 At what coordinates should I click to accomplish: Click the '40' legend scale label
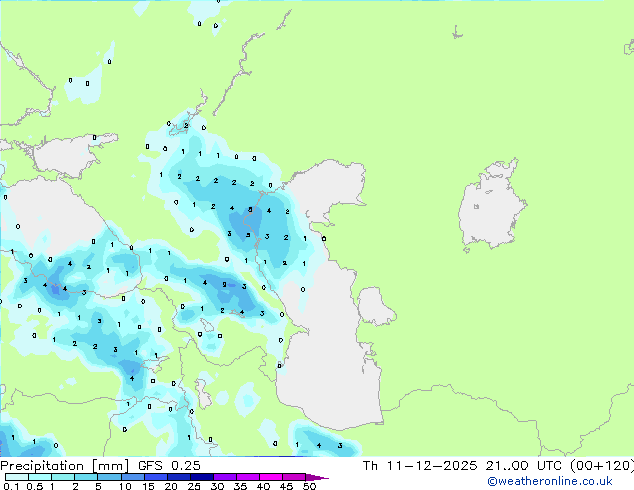(263, 486)
